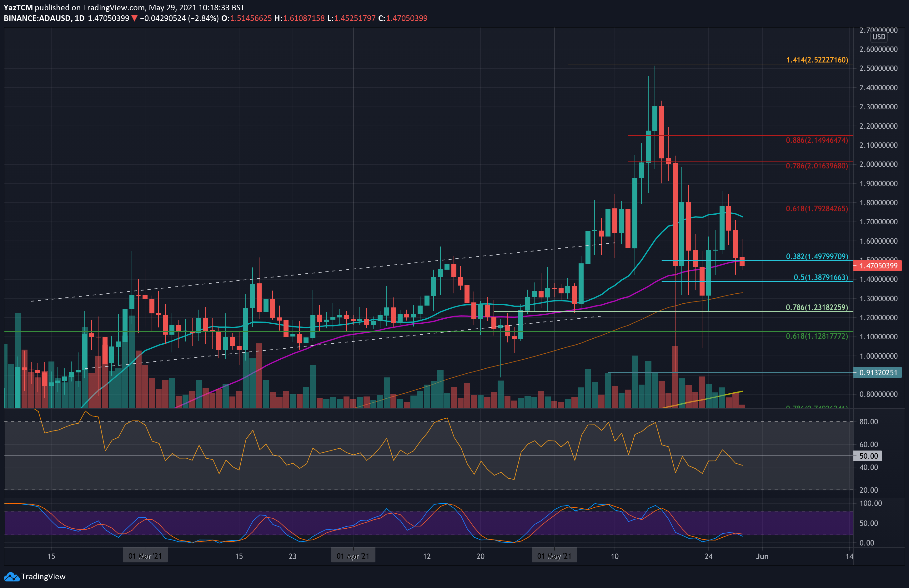The image size is (909, 588).
Task: Click the low price value L:1.45251797
Action: coord(351,18)
